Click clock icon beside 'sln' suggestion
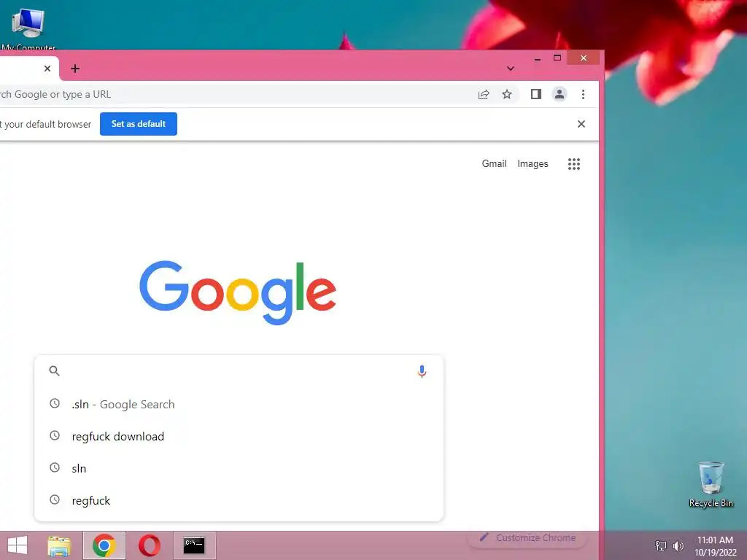This screenshot has width=747, height=560. [x=55, y=467]
